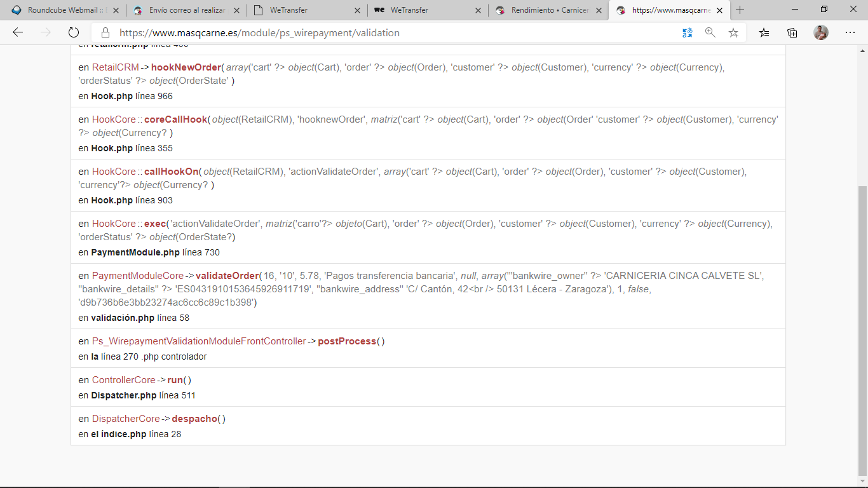The height and width of the screenshot is (488, 868).
Task: Close the active masqcarne tab
Action: click(719, 10)
